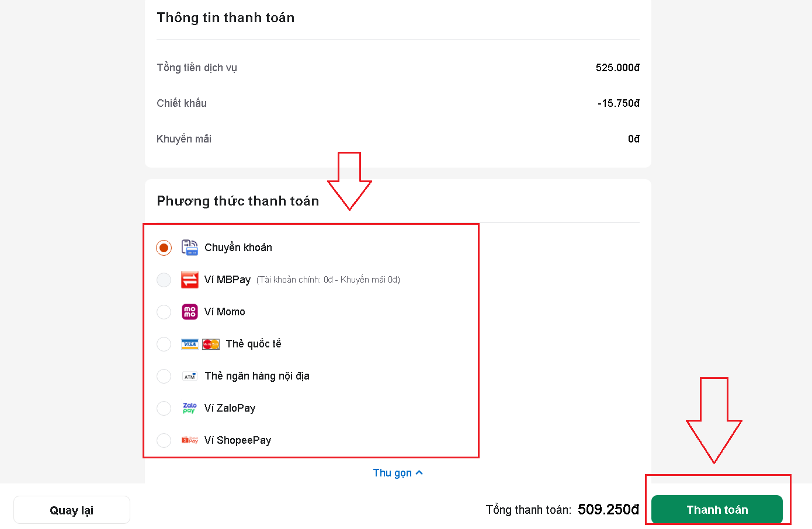
Task: Click the Ví MBPay option label
Action: [x=227, y=280]
